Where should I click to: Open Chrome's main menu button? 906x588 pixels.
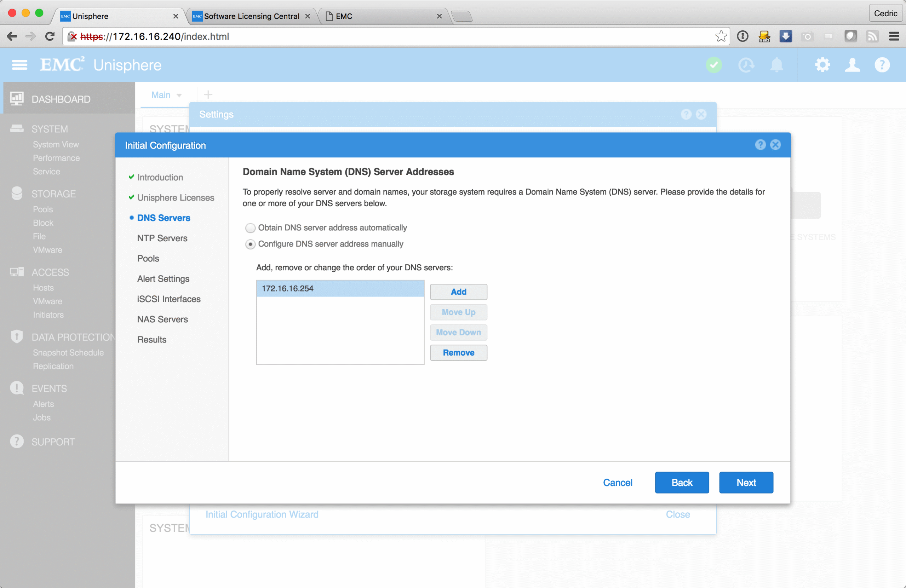click(894, 36)
